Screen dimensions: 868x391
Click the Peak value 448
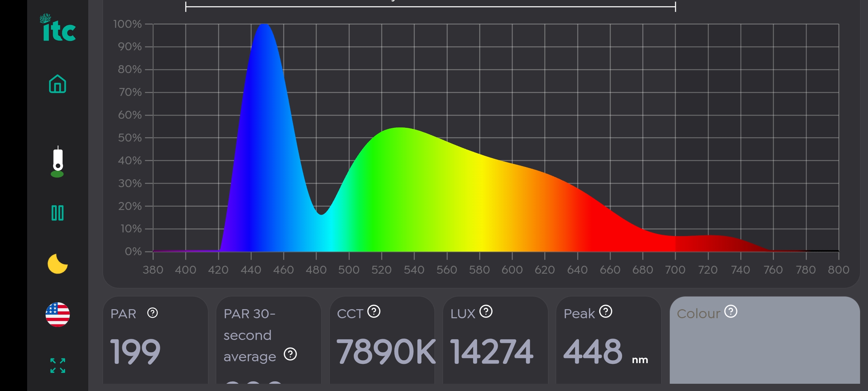pyautogui.click(x=593, y=352)
